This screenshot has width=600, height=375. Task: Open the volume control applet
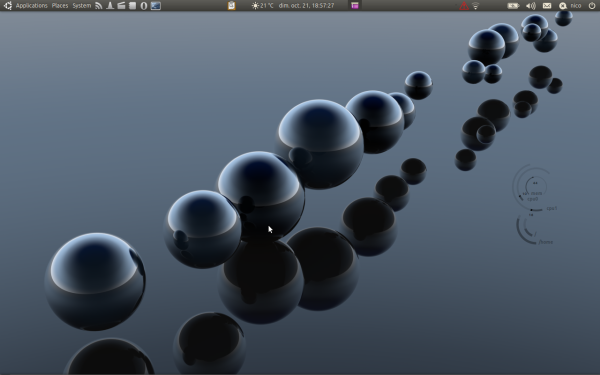[x=530, y=6]
